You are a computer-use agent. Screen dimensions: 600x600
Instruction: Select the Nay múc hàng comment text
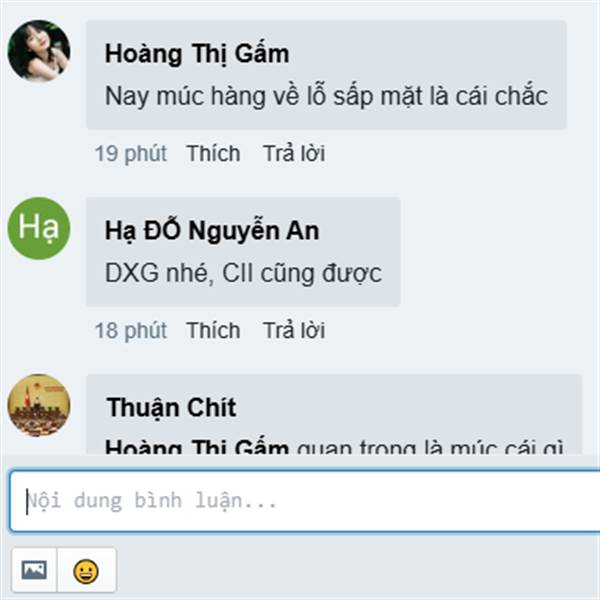[x=326, y=96]
